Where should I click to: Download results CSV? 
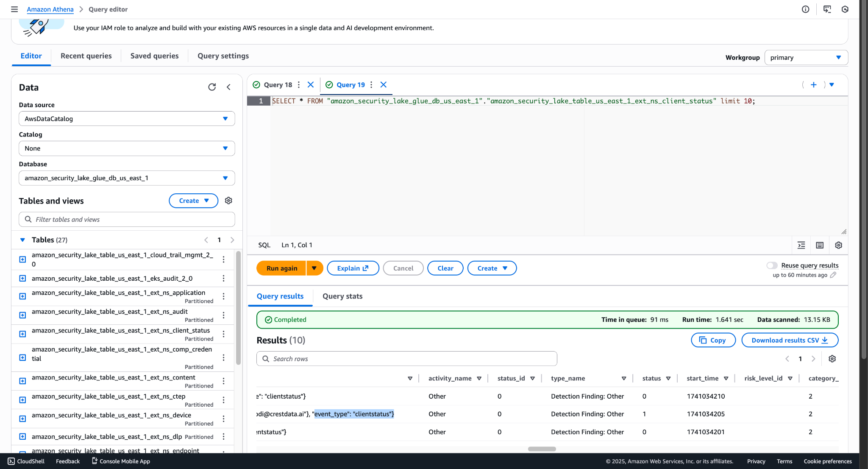pos(790,341)
